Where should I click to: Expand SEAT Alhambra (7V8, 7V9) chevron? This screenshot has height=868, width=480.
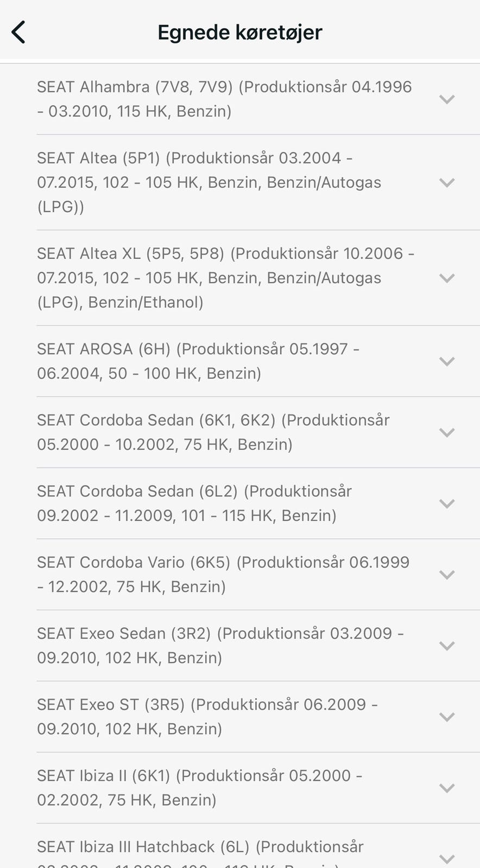(446, 99)
